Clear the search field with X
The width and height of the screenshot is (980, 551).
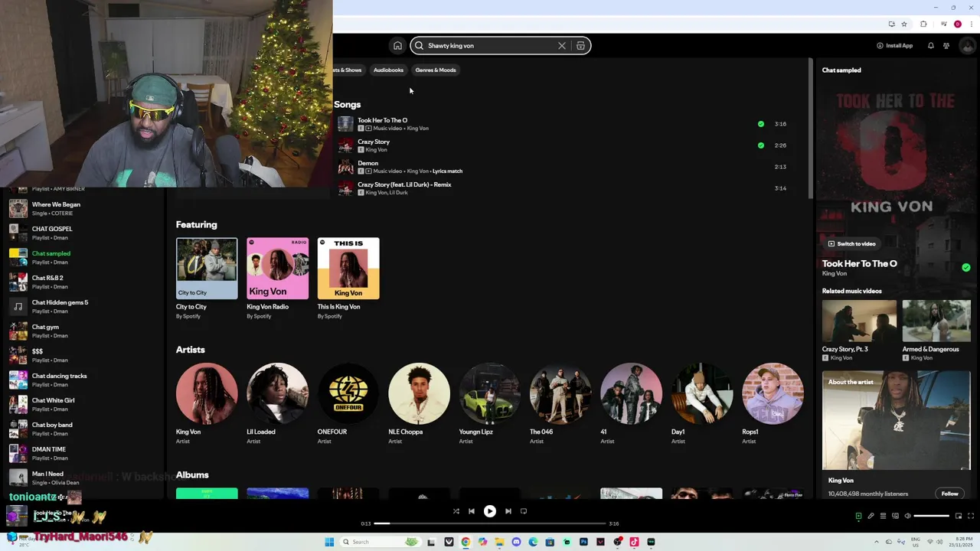click(562, 46)
